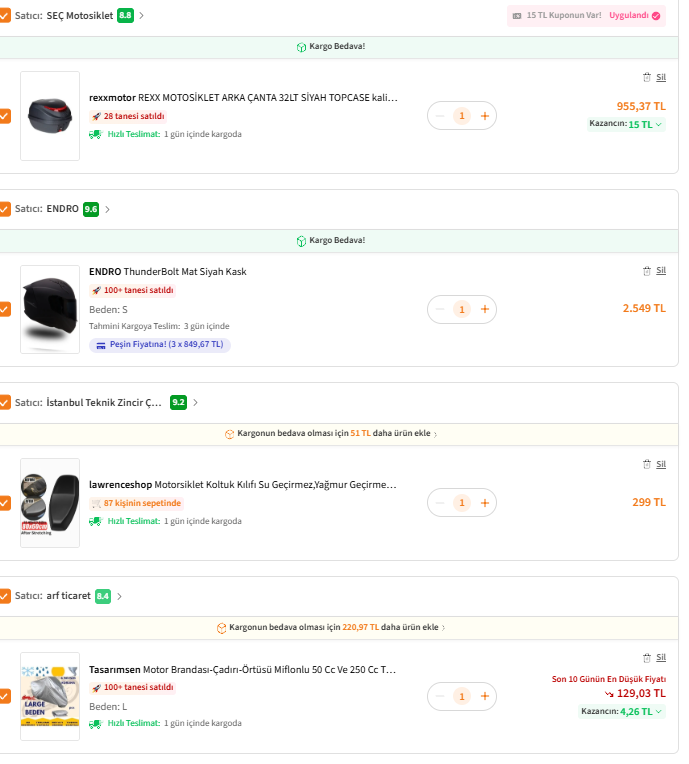Image resolution: width=689 pixels, height=764 pixels.
Task: Decrease lawrenceshop seat cover quantity with minus
Action: pyautogui.click(x=440, y=503)
